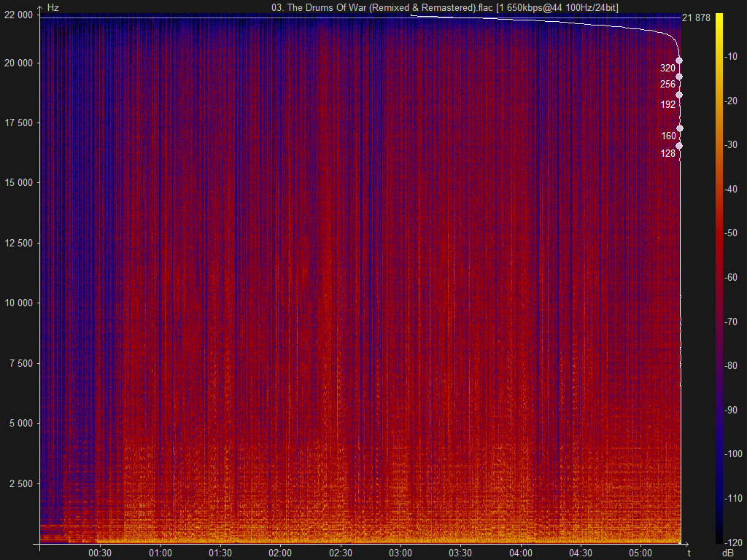
Task: Click the Hz unit label at top left
Action: (x=53, y=7)
